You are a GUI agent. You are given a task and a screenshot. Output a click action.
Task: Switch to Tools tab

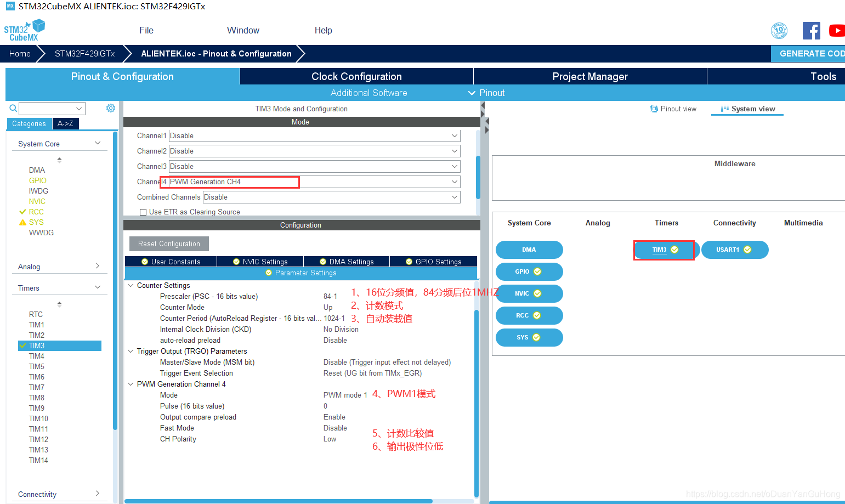[776, 76]
